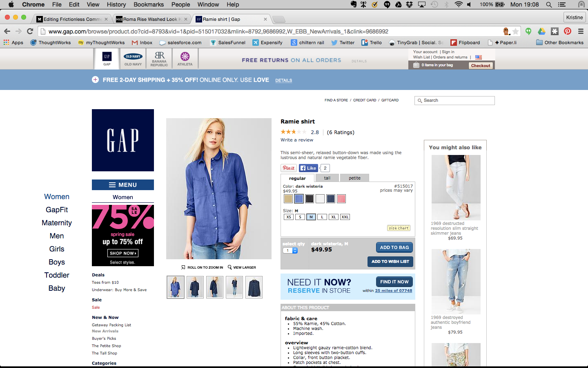
Task: Select size S
Action: [x=300, y=217]
